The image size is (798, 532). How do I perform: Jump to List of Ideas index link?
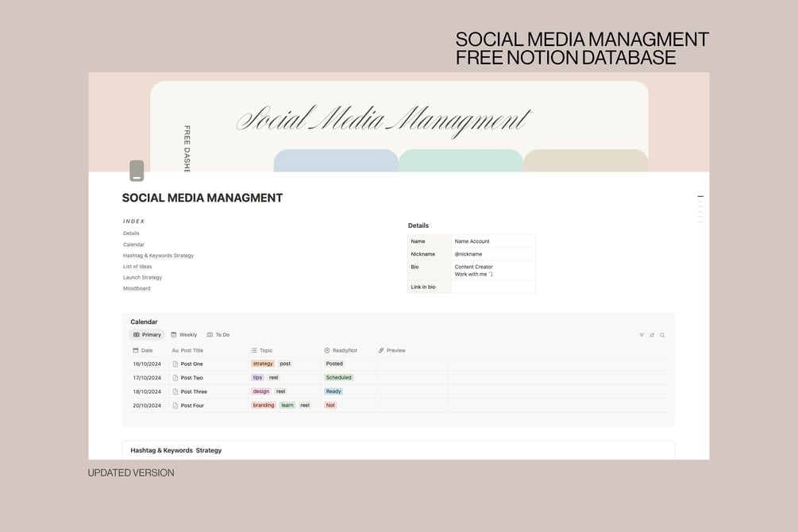(x=137, y=266)
